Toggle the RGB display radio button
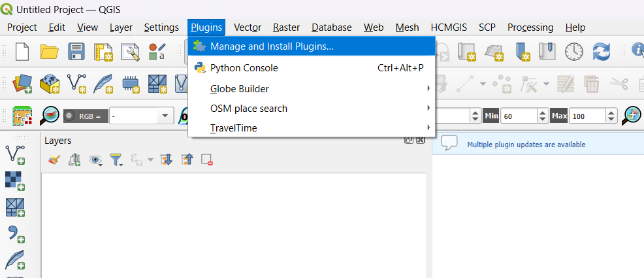This screenshot has height=278, width=644. tap(70, 116)
